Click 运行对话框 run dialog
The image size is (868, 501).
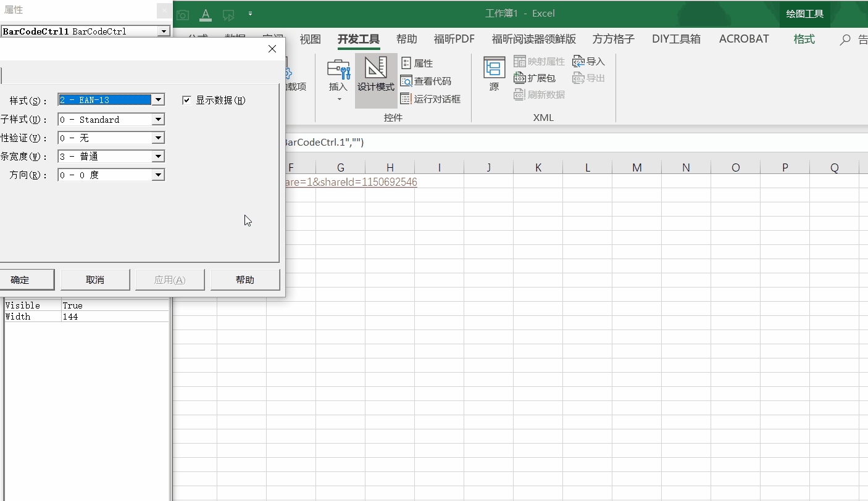[x=430, y=99]
